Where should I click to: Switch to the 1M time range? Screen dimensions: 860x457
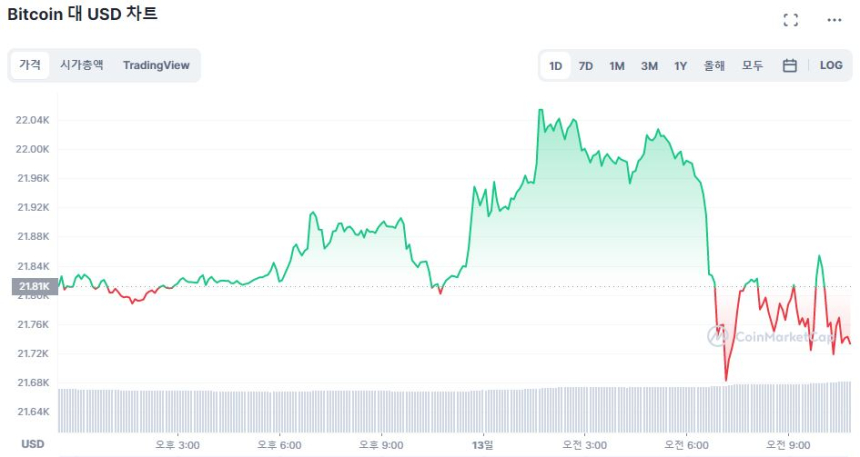click(617, 66)
